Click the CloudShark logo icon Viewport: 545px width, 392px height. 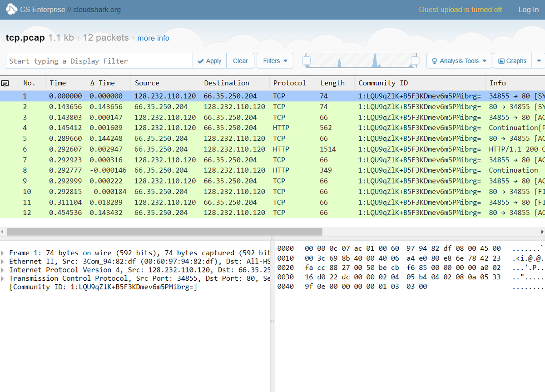[11, 9]
